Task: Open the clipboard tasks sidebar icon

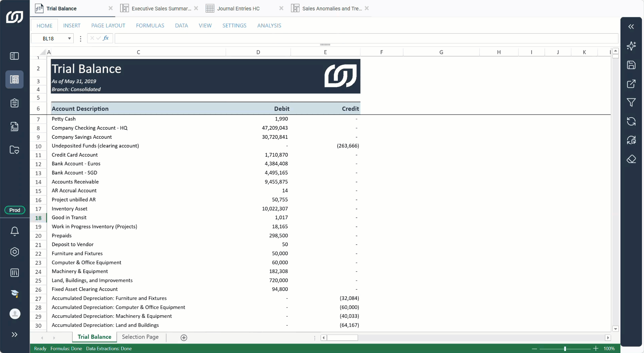Action: pos(14,103)
